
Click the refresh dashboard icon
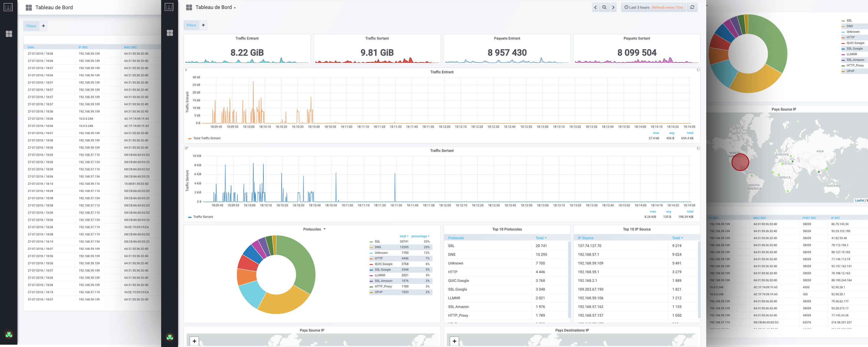tap(692, 7)
